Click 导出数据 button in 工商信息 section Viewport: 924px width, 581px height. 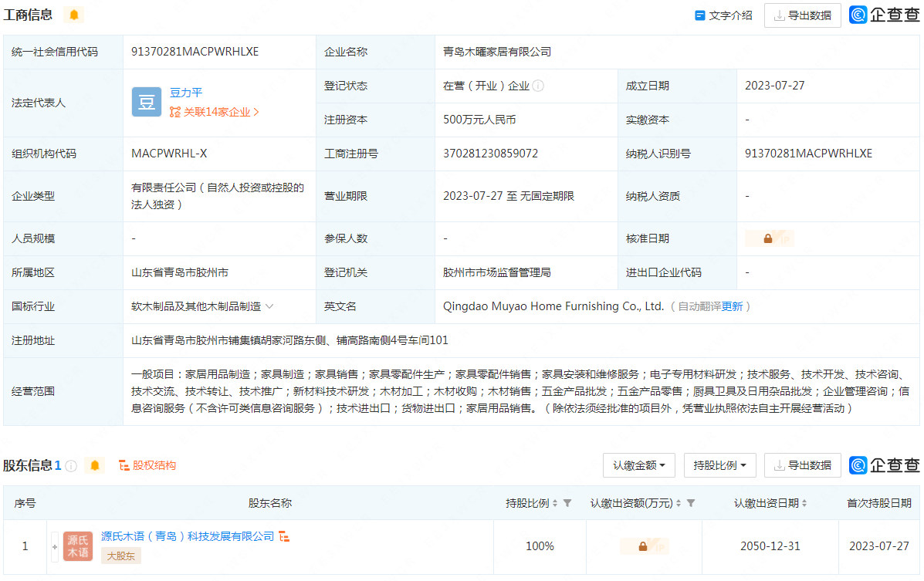pos(802,15)
